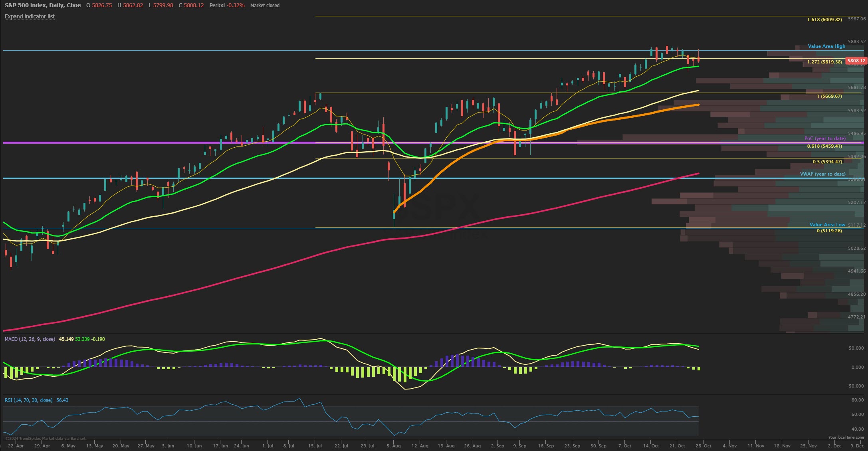Image resolution: width=868 pixels, height=451 pixels.
Task: Click the 5028.62 price axis label
Action: 857,248
